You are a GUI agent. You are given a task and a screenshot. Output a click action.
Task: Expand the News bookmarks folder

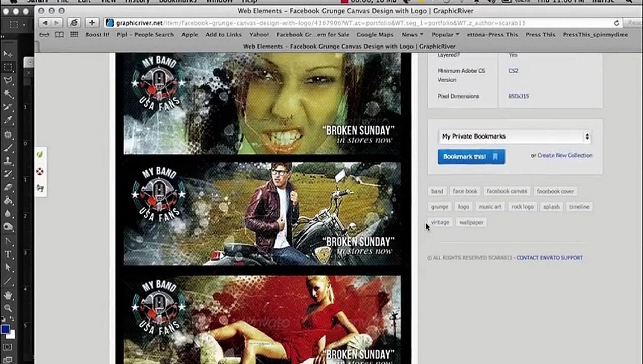412,35
